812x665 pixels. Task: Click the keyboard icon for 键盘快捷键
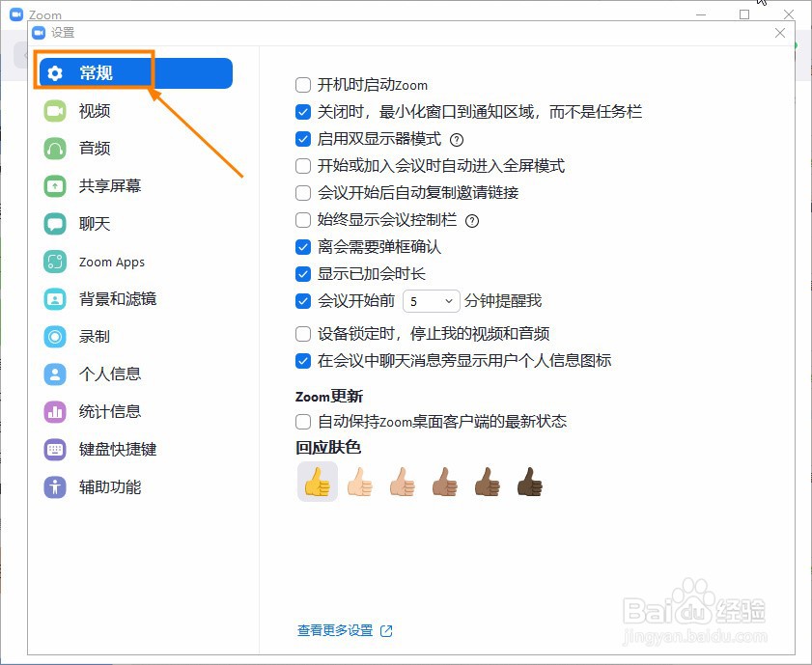tap(55, 450)
